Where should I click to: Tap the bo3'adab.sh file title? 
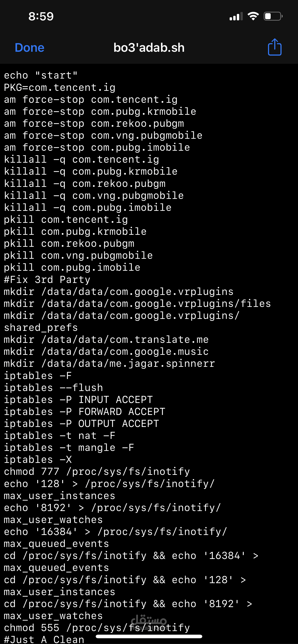coord(149,47)
